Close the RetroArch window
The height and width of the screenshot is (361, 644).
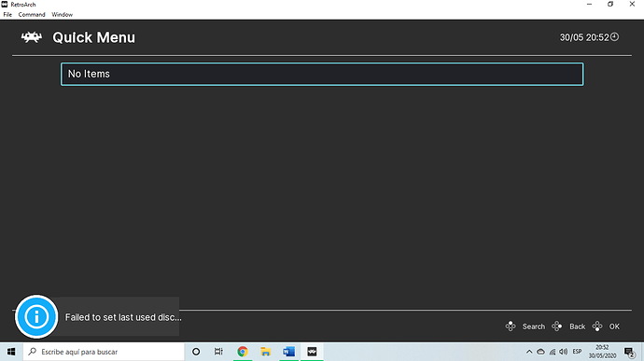[x=632, y=4]
